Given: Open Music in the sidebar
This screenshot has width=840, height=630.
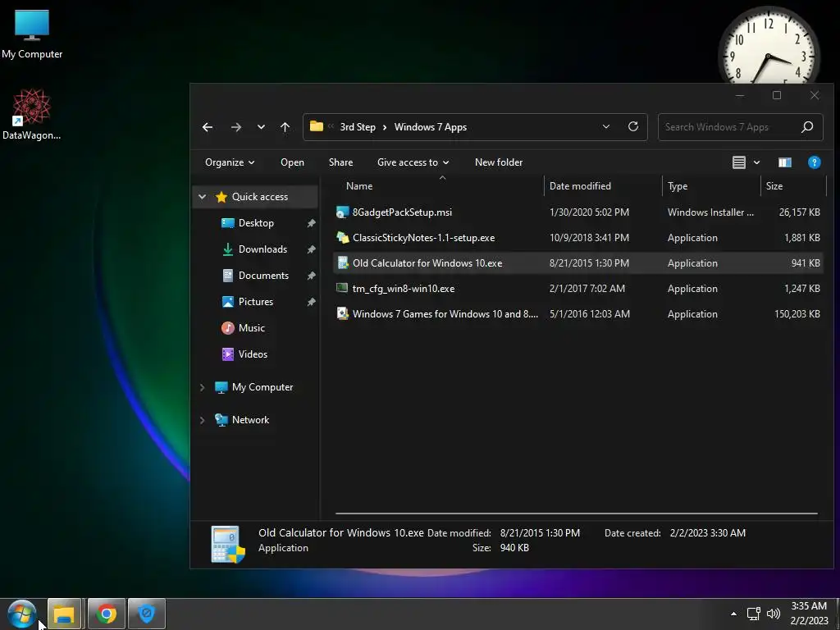Looking at the screenshot, I should 251,328.
